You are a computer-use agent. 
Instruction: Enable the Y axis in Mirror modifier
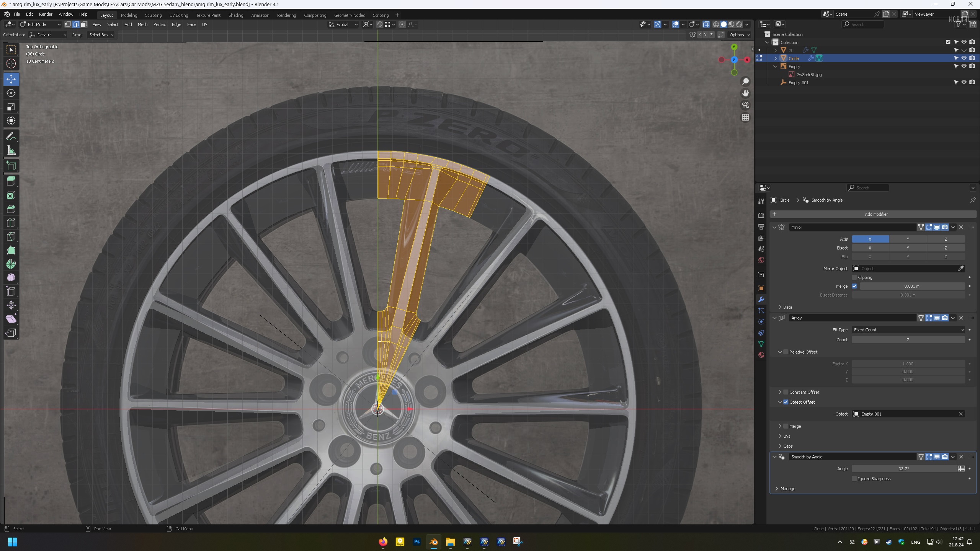907,239
